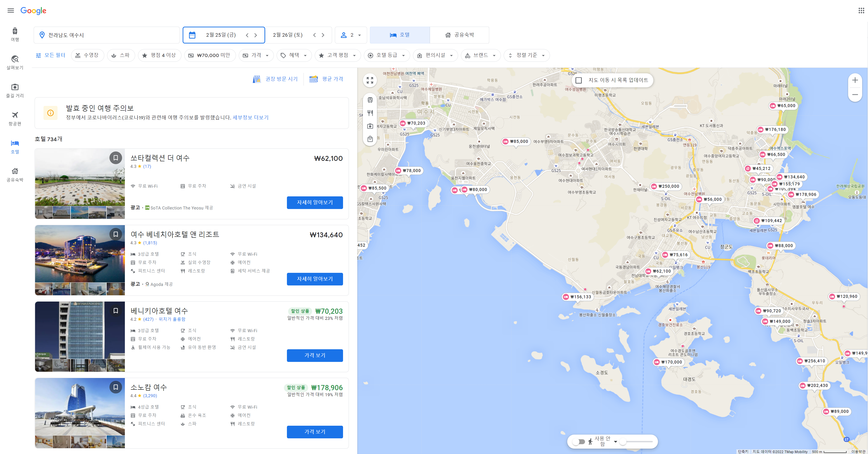Open 쏘타컬렉션 더 여수 main photo

click(x=80, y=177)
